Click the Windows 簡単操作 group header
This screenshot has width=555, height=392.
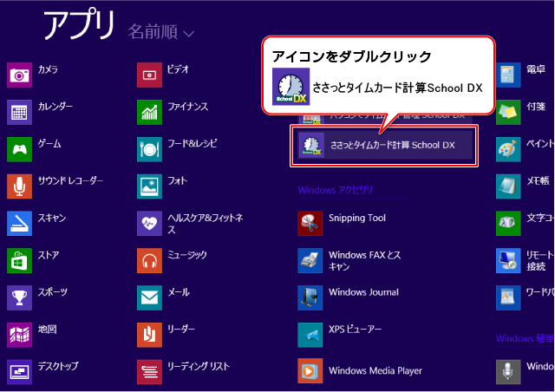pos(525,338)
